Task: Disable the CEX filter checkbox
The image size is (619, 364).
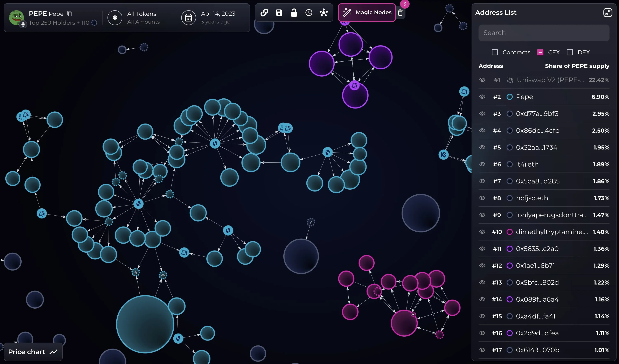Action: (540, 52)
